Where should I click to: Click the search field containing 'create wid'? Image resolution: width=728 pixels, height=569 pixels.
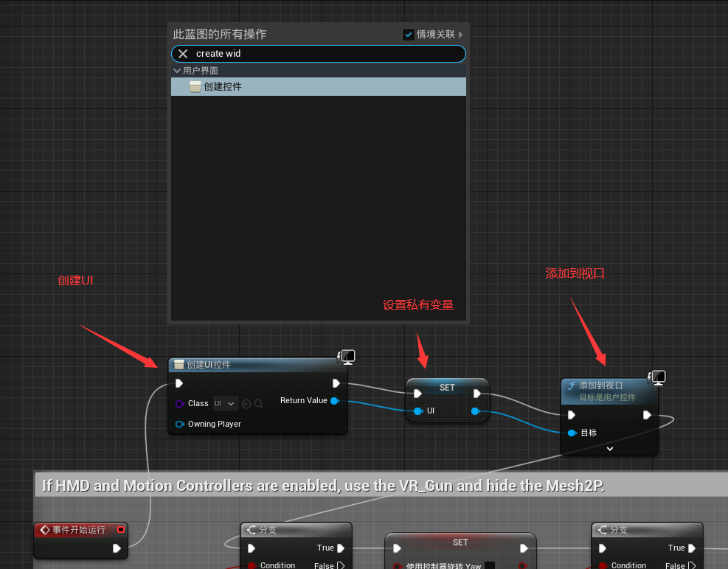click(x=325, y=54)
